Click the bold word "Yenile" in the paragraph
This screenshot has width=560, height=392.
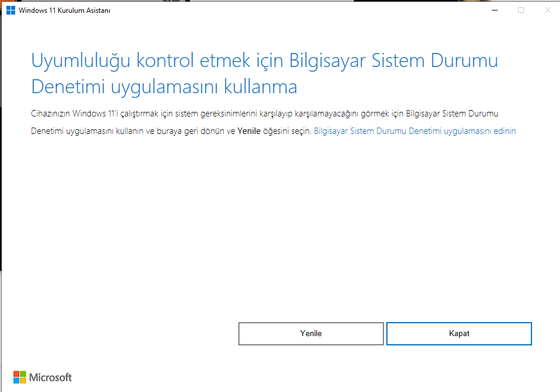tap(249, 131)
